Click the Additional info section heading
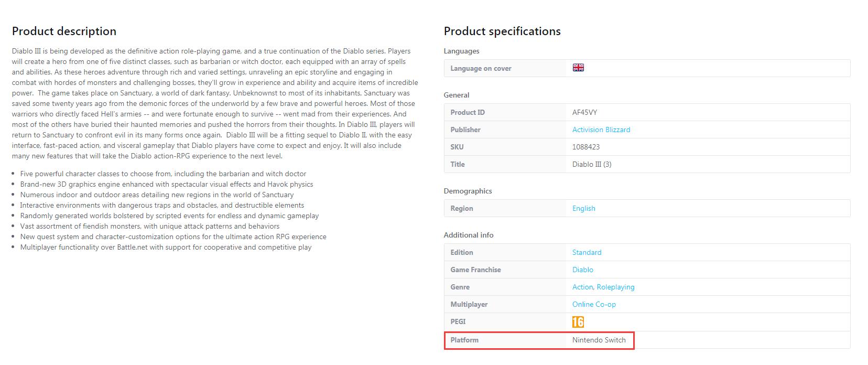Viewport: 868px width, 365px height. click(x=468, y=235)
